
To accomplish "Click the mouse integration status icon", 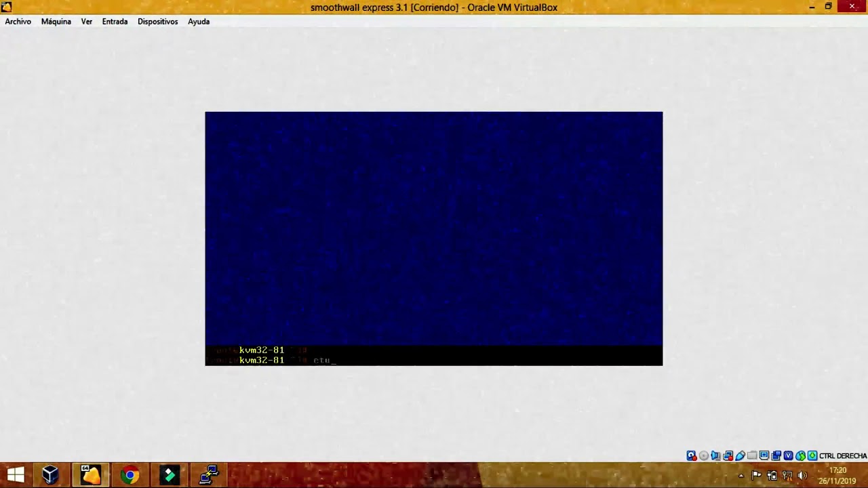I will (800, 455).
